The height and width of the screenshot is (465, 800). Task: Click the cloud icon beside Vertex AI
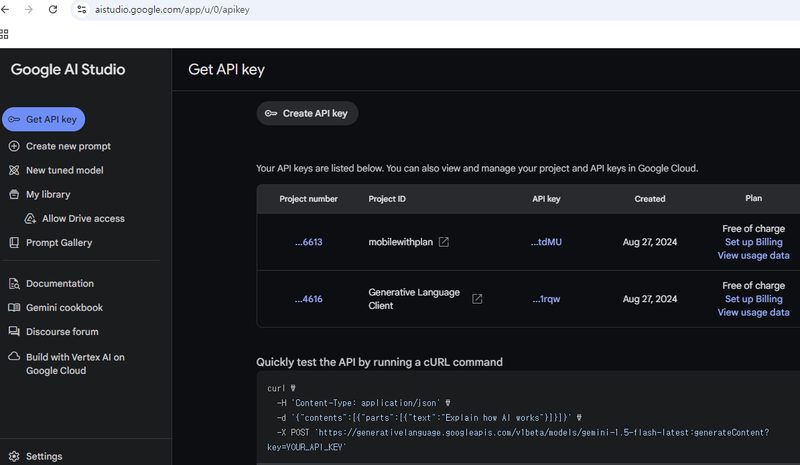14,356
